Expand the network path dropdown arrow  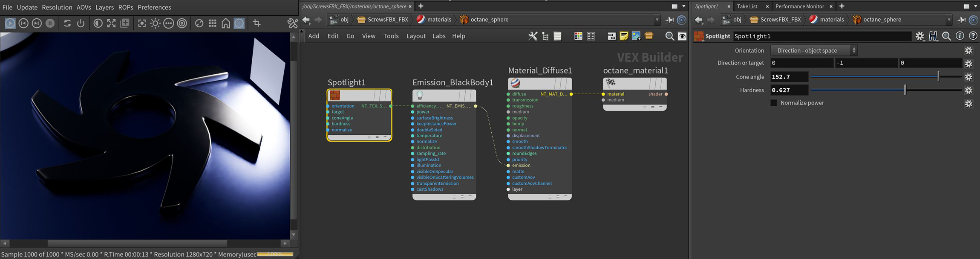click(657, 20)
